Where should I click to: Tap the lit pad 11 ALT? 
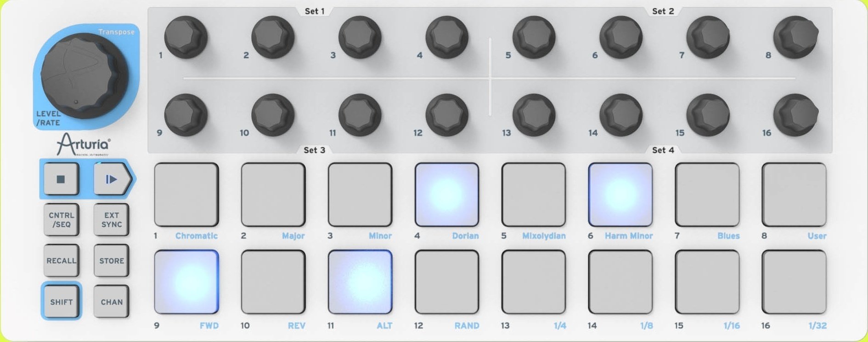coord(360,282)
